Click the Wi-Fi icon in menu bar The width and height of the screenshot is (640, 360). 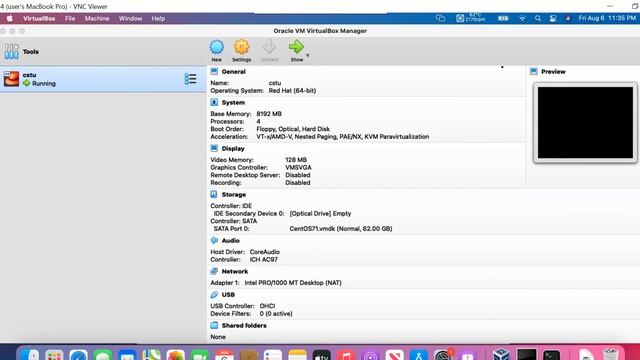point(522,18)
